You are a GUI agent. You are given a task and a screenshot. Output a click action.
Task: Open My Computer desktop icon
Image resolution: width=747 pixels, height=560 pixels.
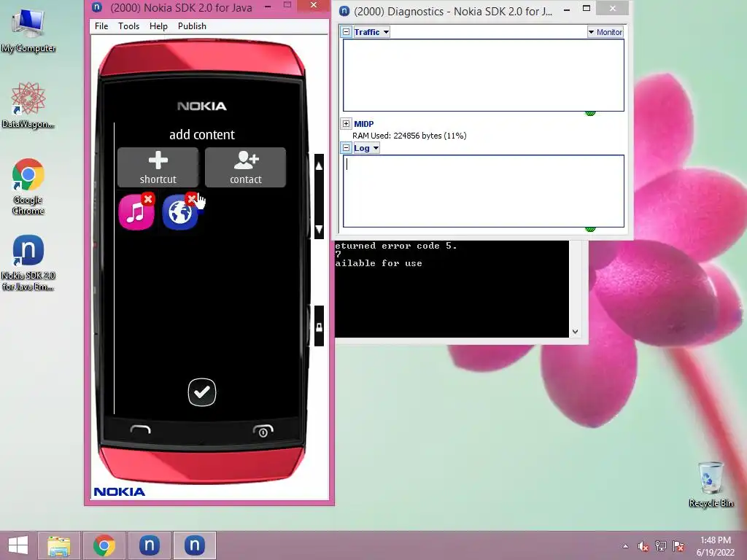pyautogui.click(x=28, y=31)
